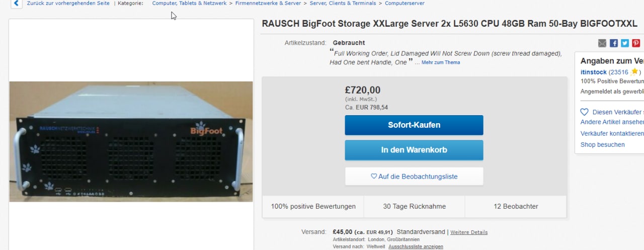Open Computer, Tablets & Netzwerk breadcrumb
This screenshot has height=250, width=644.
[x=189, y=3]
